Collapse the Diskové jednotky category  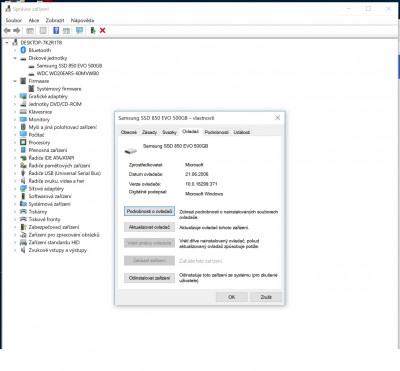15,58
